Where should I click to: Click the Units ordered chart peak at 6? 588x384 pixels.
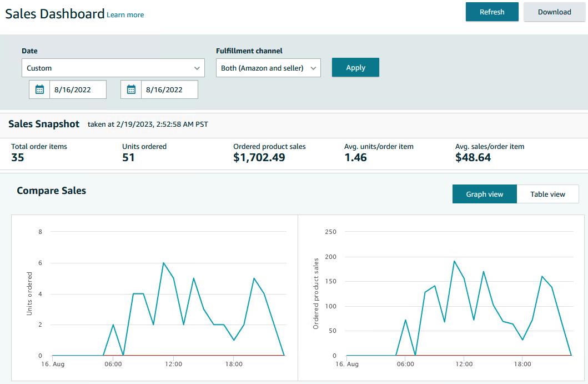pos(163,263)
